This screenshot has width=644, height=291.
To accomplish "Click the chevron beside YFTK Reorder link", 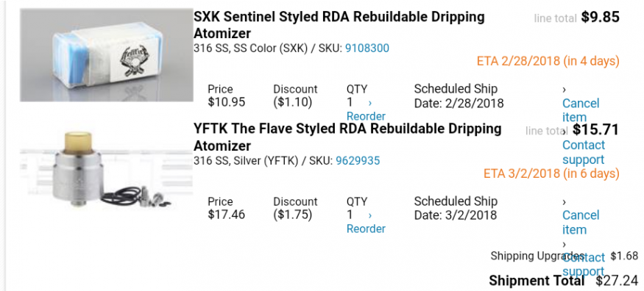I will [370, 215].
